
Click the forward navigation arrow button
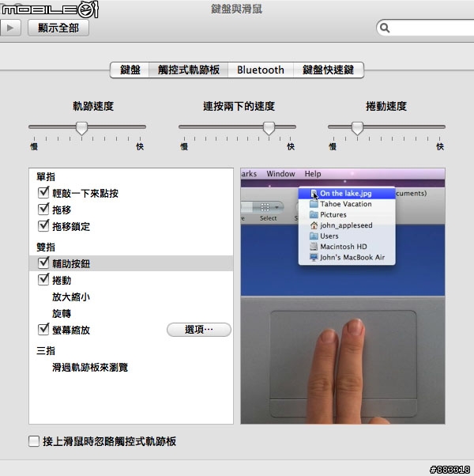[10, 28]
